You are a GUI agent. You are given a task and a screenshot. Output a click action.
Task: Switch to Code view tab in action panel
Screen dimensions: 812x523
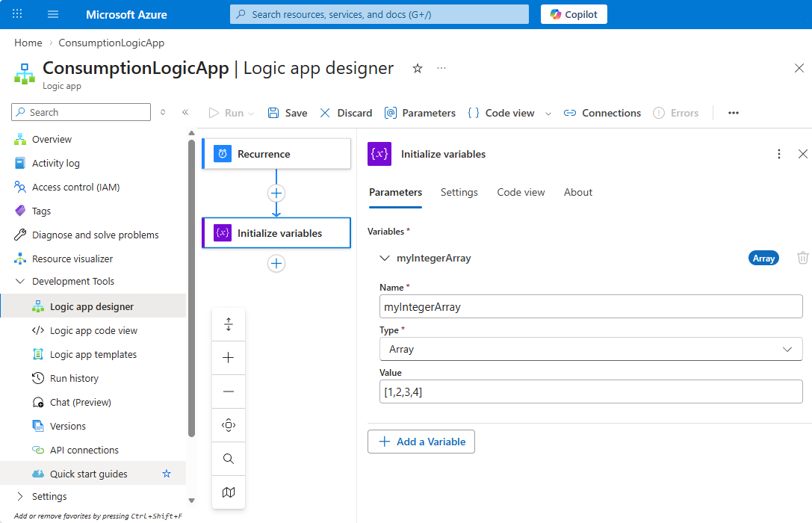click(x=521, y=193)
